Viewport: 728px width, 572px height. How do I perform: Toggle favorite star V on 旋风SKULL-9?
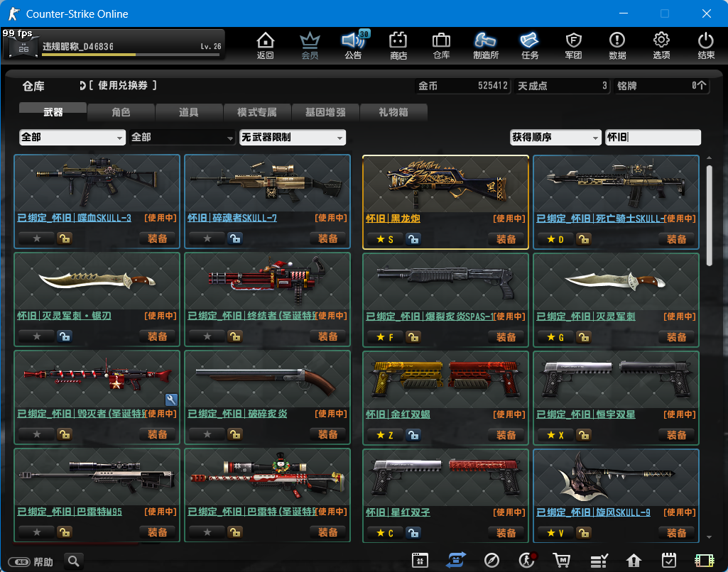pyautogui.click(x=555, y=533)
